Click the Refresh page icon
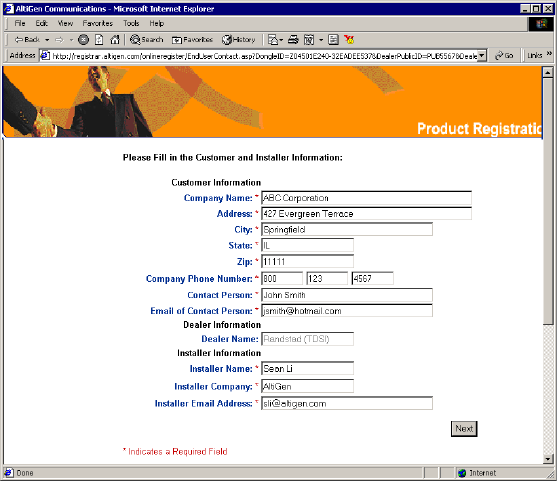Viewport: 557px width, 481px height. tap(99, 40)
